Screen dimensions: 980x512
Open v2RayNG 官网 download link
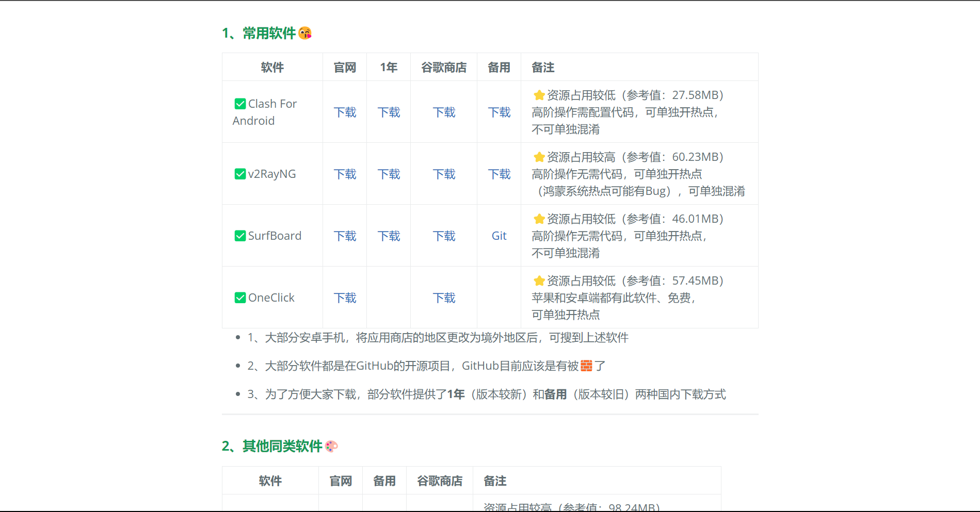345,174
